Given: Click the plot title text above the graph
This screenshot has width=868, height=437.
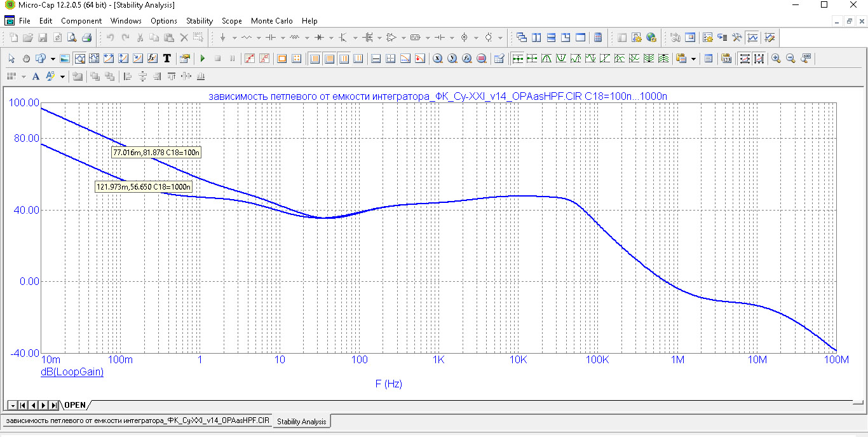Looking at the screenshot, I should [438, 96].
